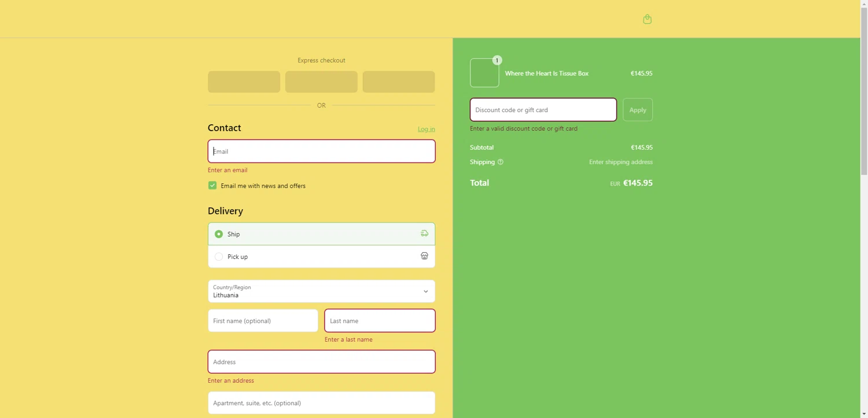Focus the Email input field

(321, 151)
